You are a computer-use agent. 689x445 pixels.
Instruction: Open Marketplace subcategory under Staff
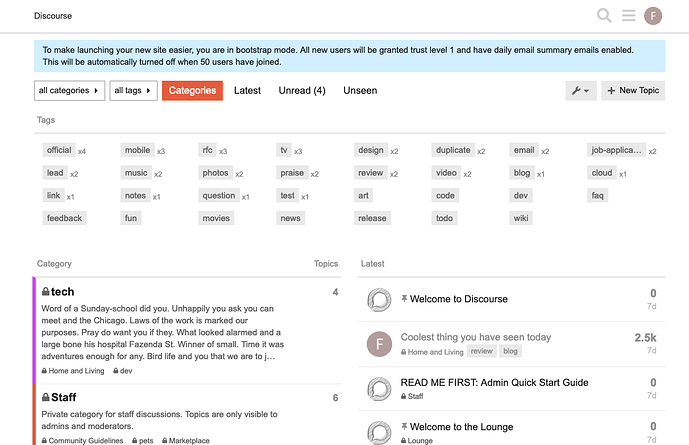(185, 440)
